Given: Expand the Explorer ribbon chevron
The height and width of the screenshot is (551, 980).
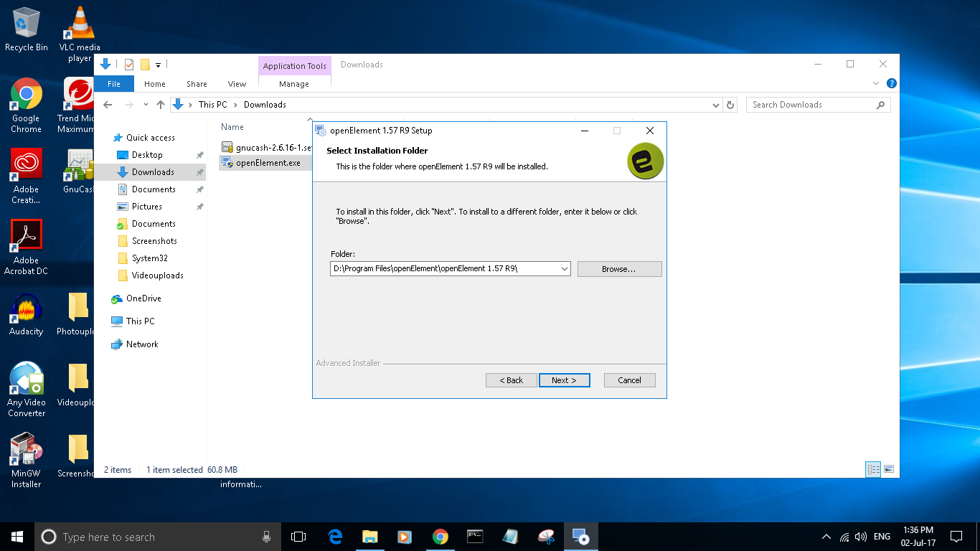Looking at the screenshot, I should tap(876, 84).
